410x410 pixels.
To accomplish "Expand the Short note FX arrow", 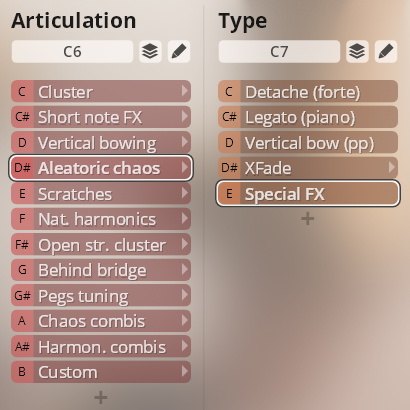I will click(184, 116).
